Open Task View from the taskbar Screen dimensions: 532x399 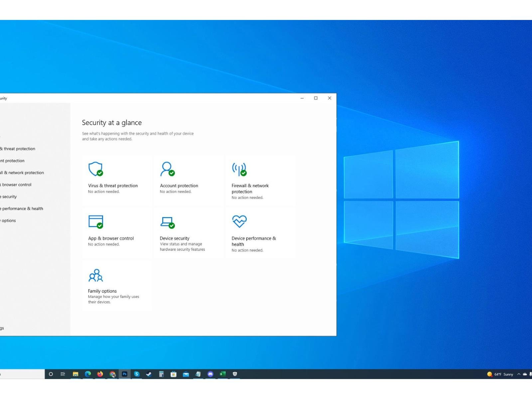(x=63, y=374)
